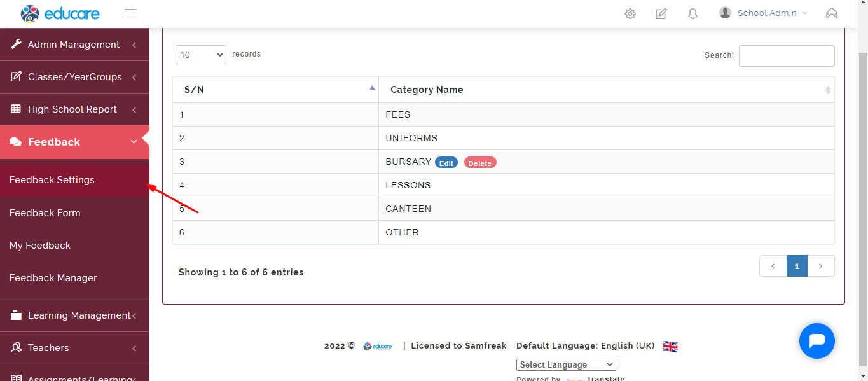
Task: Click the OTHER category row
Action: (x=503, y=232)
